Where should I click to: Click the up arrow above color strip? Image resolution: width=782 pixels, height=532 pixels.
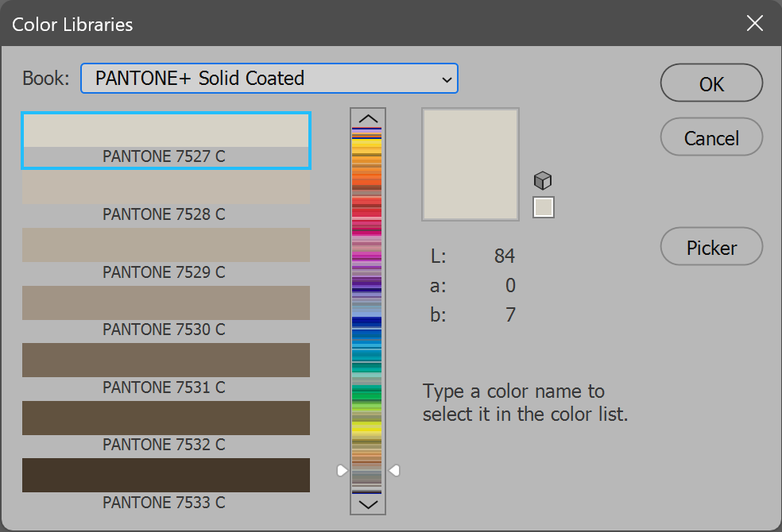tap(368, 119)
